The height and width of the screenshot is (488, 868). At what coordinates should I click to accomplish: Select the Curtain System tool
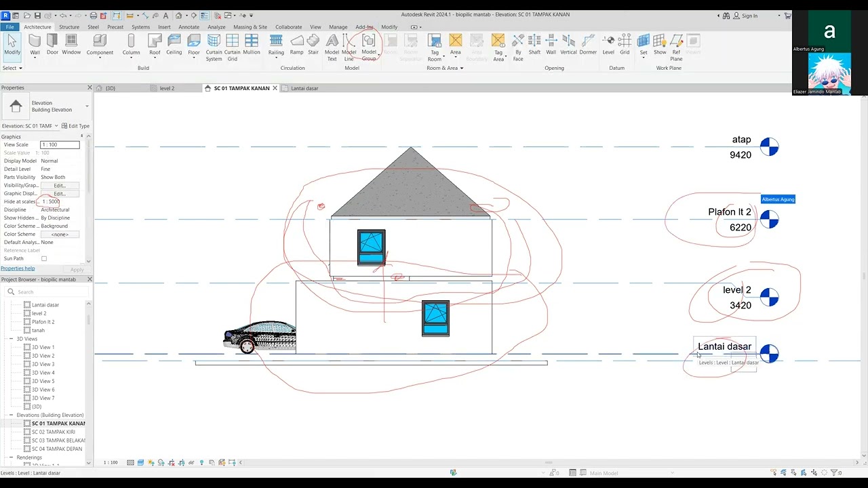point(214,48)
